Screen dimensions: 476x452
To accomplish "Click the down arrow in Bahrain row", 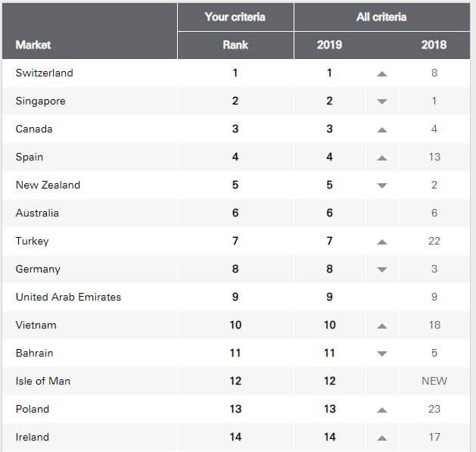I will click(x=382, y=354).
